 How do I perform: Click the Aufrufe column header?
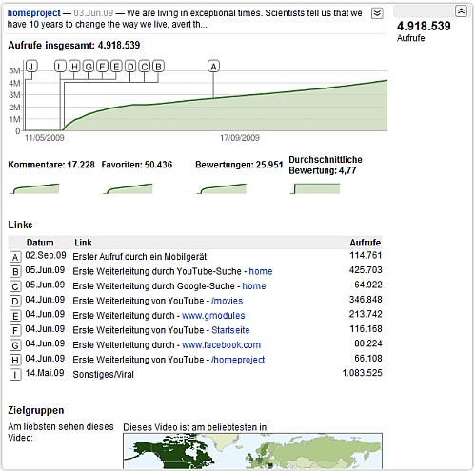point(366,243)
